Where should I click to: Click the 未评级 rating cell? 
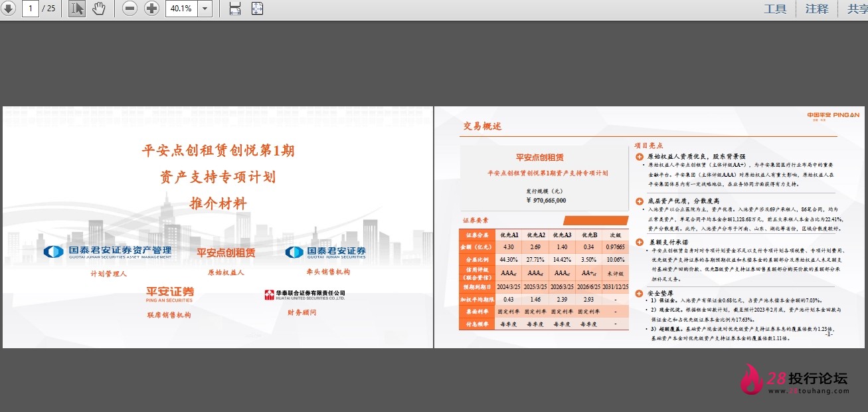pyautogui.click(x=616, y=273)
